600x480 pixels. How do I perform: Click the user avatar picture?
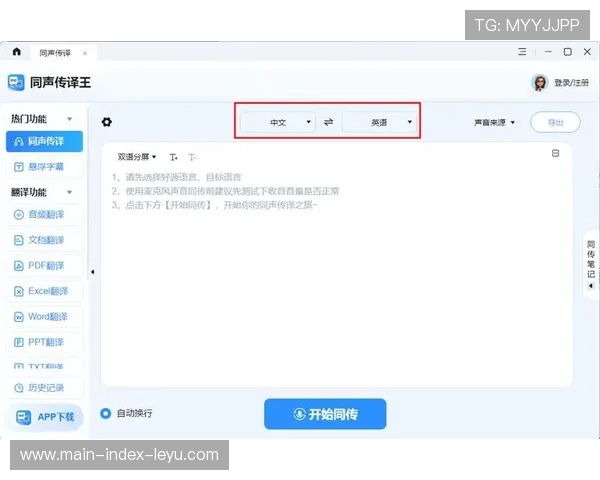coord(540,82)
